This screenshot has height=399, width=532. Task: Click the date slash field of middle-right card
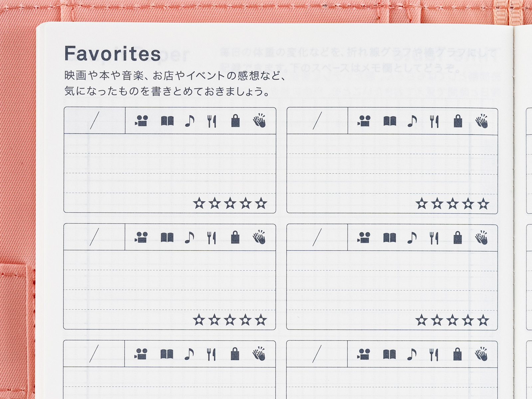pyautogui.click(x=317, y=237)
